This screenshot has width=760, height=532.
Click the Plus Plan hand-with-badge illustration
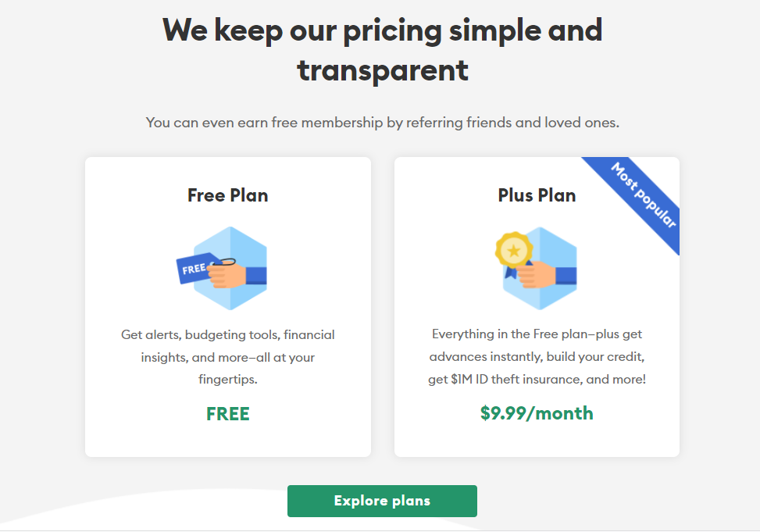tap(537, 268)
